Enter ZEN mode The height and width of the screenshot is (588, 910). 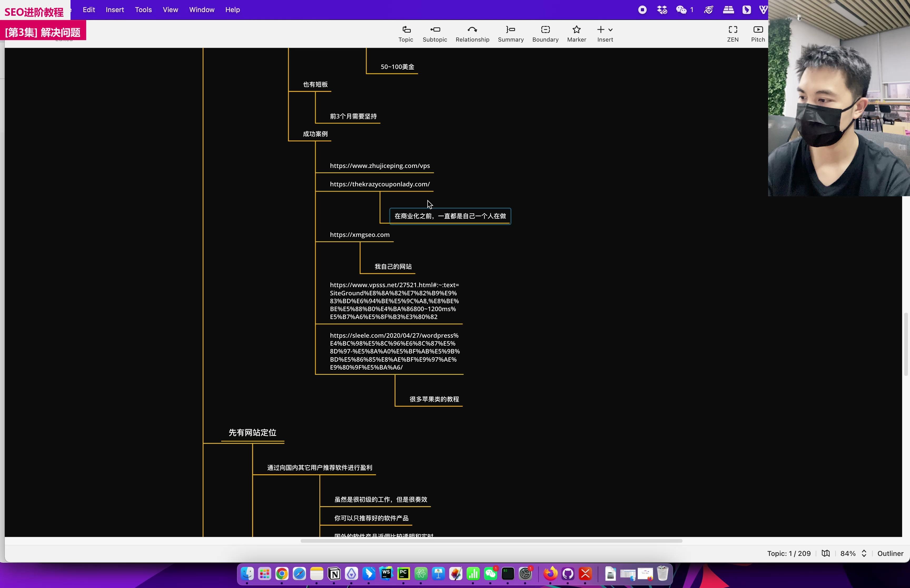733,34
